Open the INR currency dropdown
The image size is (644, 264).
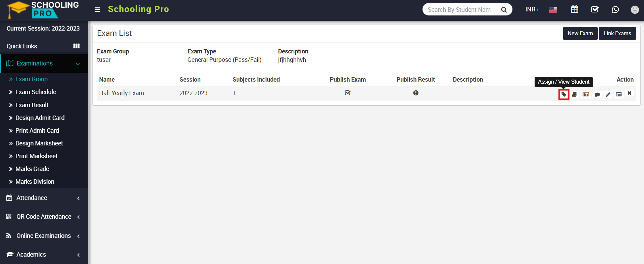pos(531,9)
